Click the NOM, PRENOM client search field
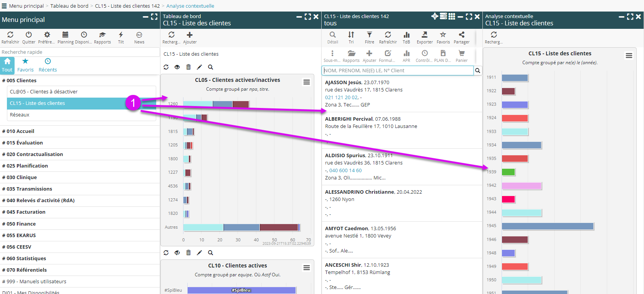Viewport: 644px width, 294px height. 397,71
